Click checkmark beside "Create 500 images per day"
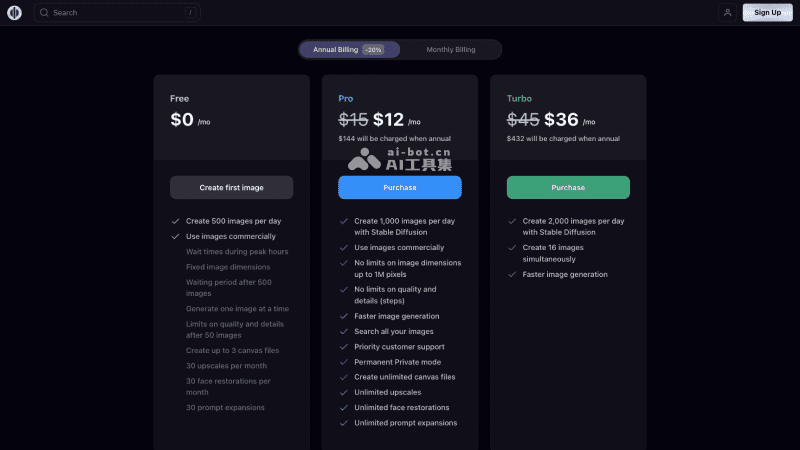 (x=175, y=221)
